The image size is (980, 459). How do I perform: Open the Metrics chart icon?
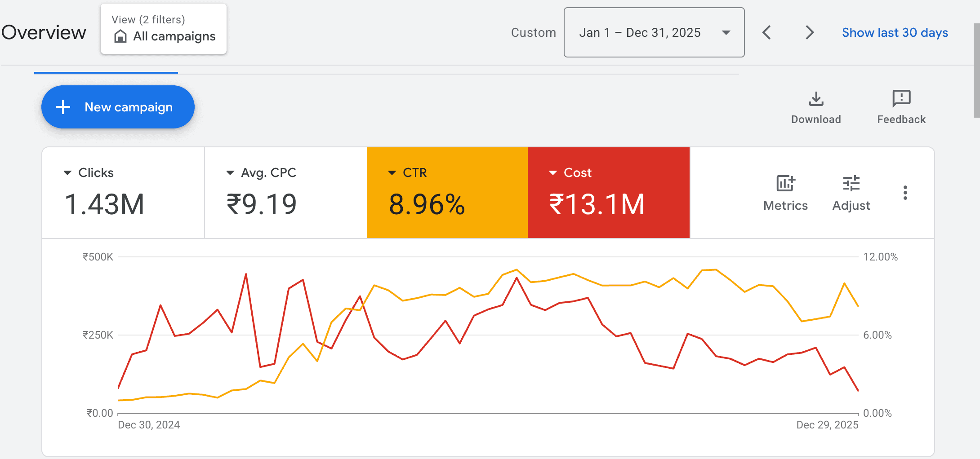point(785,183)
